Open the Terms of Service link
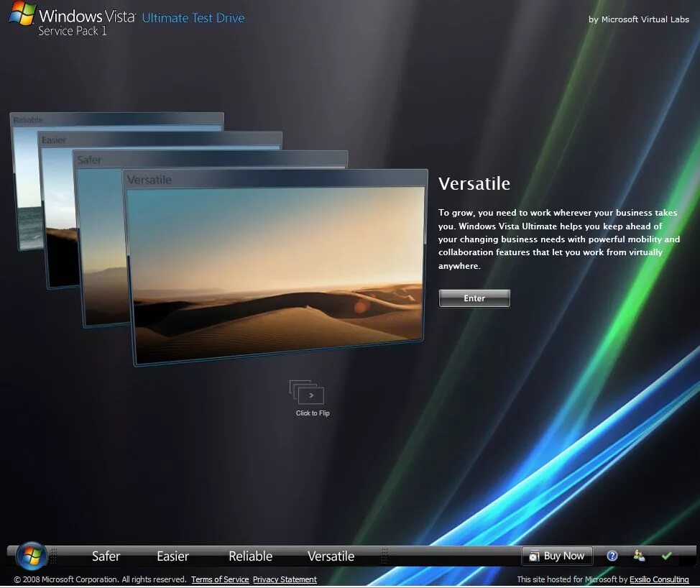Viewport: 700px width, 588px height. [x=220, y=579]
